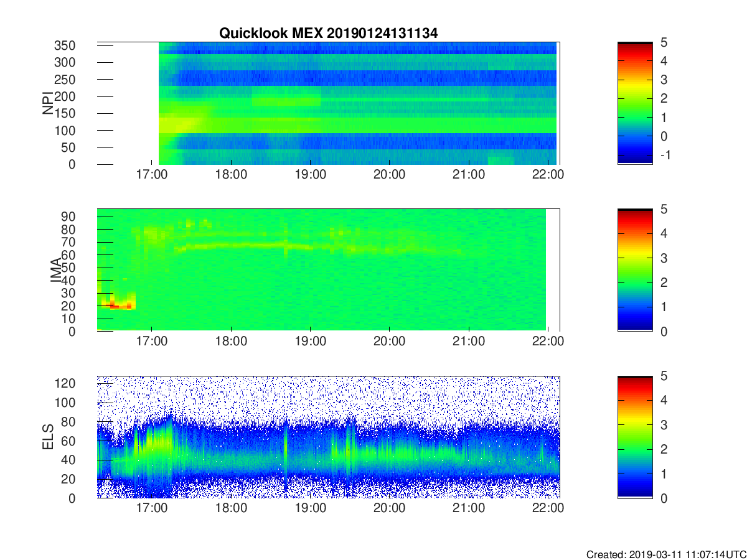Viewport: 747px width, 560px height.
Task: Click the -1 value on NPI colorbar
Action: pos(665,155)
